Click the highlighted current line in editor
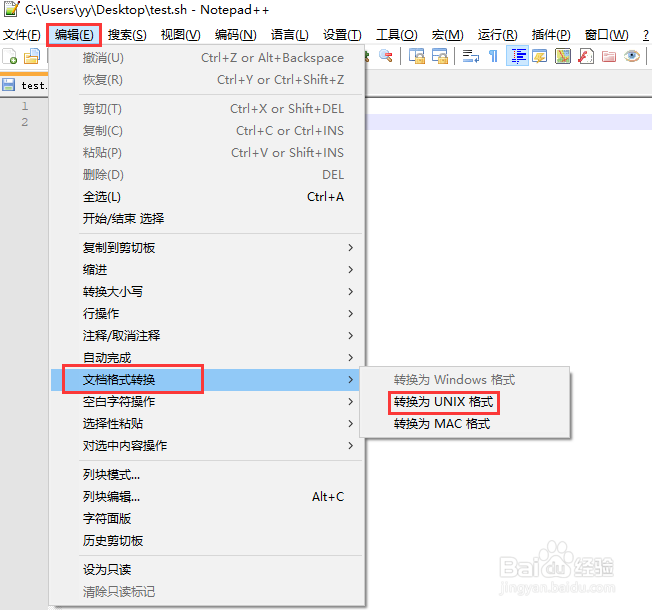Image resolution: width=652 pixels, height=610 pixels. (x=509, y=122)
